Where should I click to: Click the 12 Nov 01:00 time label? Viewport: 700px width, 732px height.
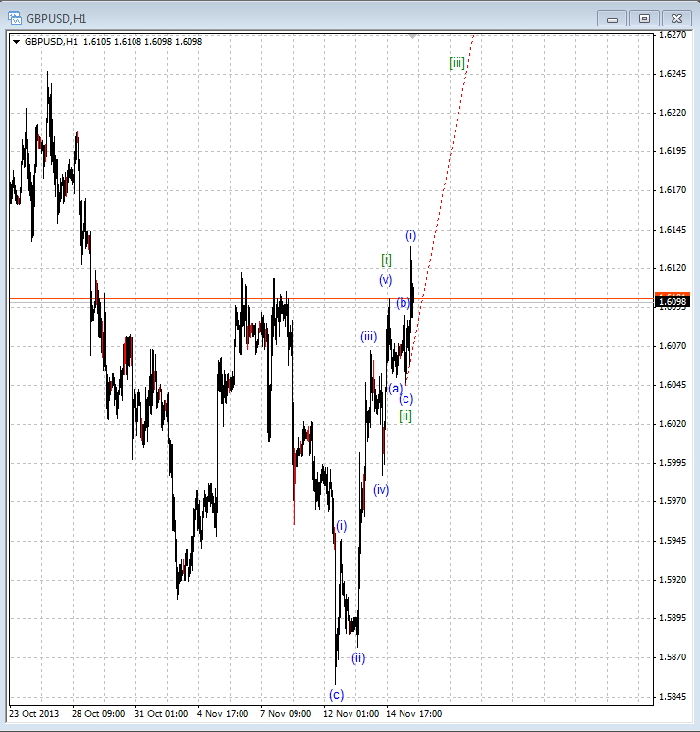click(351, 713)
